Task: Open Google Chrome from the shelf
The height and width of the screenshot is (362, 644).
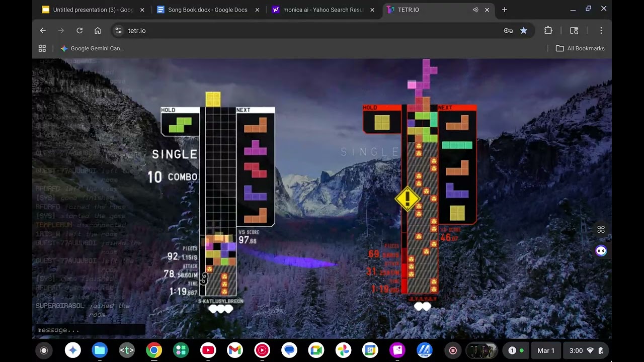Action: coord(154,350)
